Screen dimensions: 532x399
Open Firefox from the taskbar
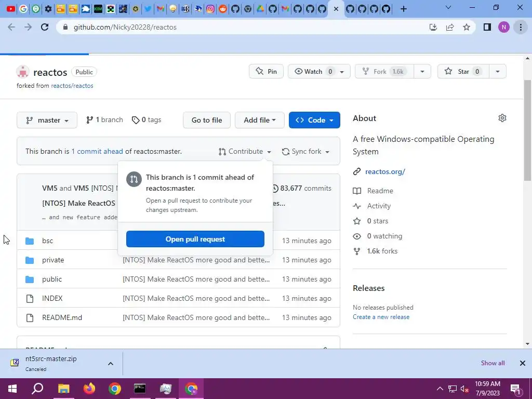(x=89, y=389)
